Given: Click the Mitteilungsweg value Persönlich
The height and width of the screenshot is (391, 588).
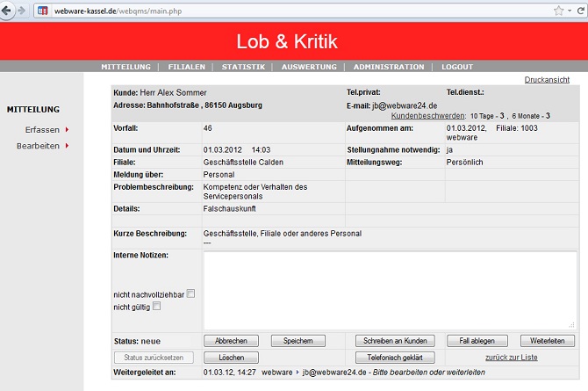Looking at the screenshot, I should coord(464,163).
